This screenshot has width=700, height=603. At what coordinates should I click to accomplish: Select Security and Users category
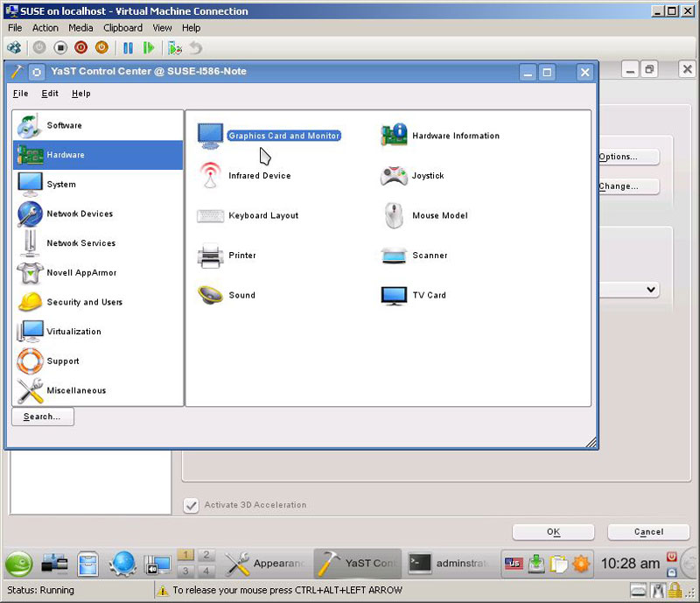[x=98, y=303]
